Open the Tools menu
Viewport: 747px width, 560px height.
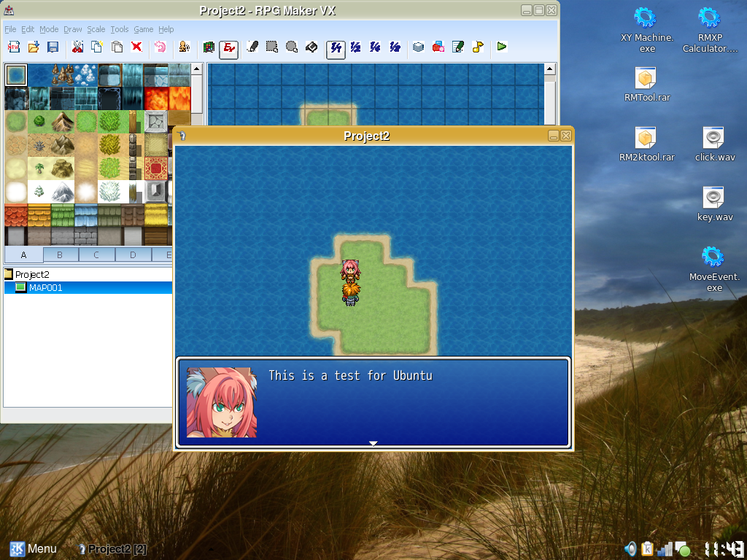click(x=120, y=29)
